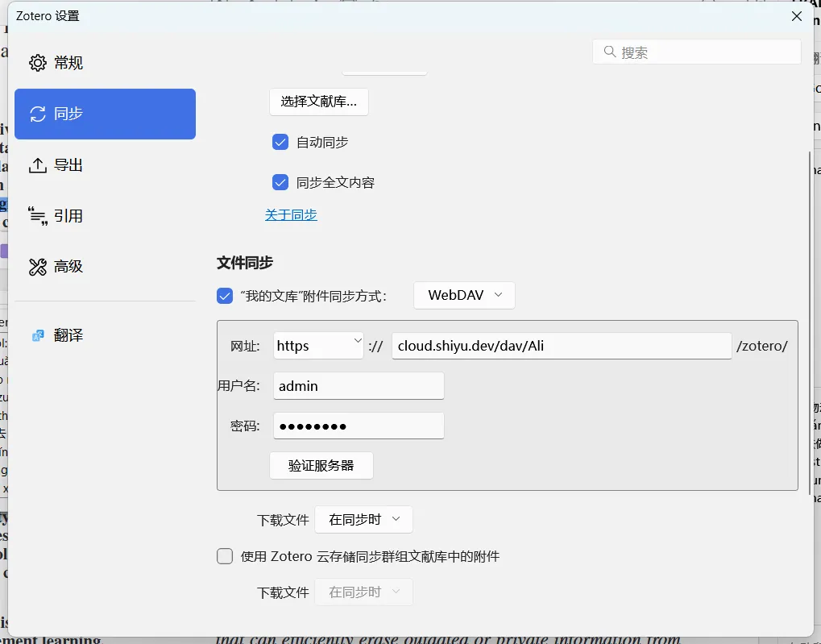Screen dimensions: 821x644
Task: Toggle "我的文库" attachment sync checkbox
Action: [226, 296]
